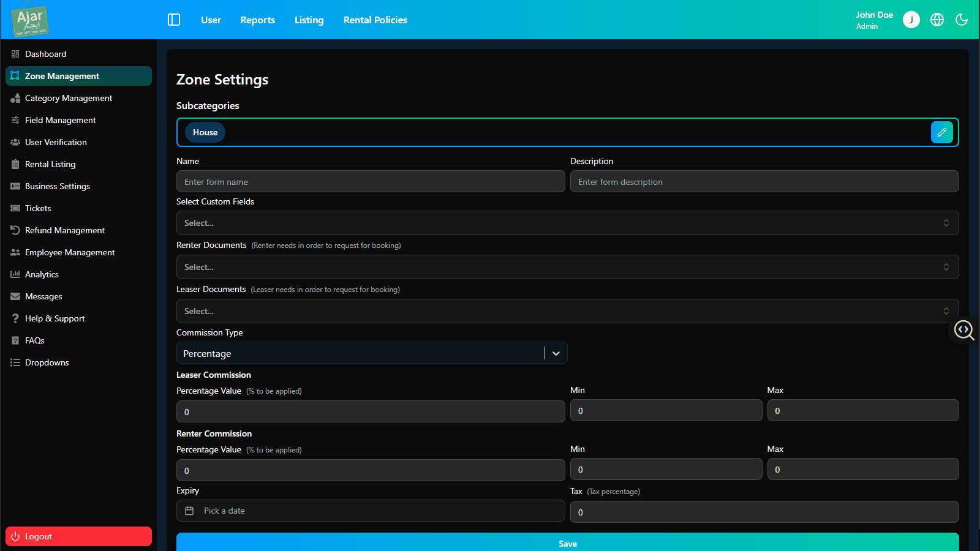Click the Refund Management undo icon
The width and height of the screenshot is (980, 551).
coord(15,230)
